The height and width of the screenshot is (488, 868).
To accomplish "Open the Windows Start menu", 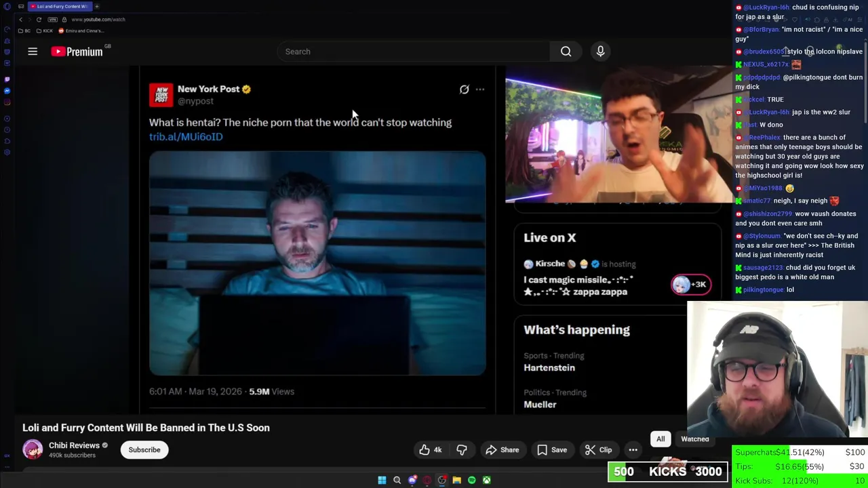I will [x=382, y=481].
